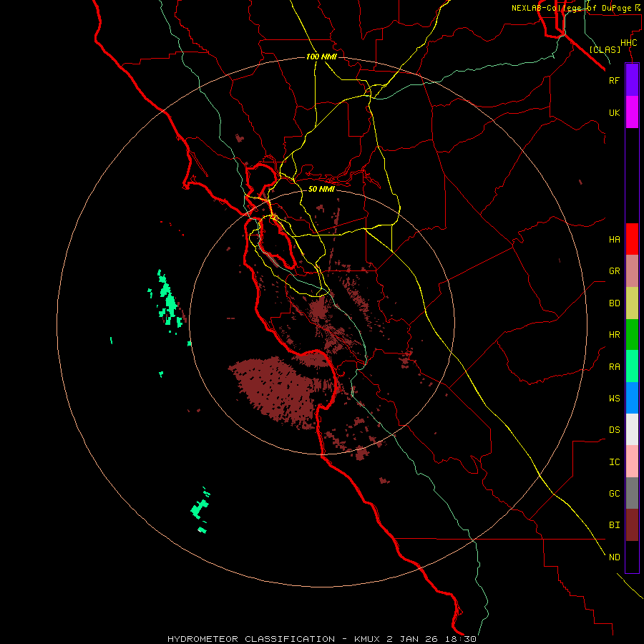Viewport: 644px width, 644px height.
Task: Click the RF purple legend color block
Action: tap(632, 80)
